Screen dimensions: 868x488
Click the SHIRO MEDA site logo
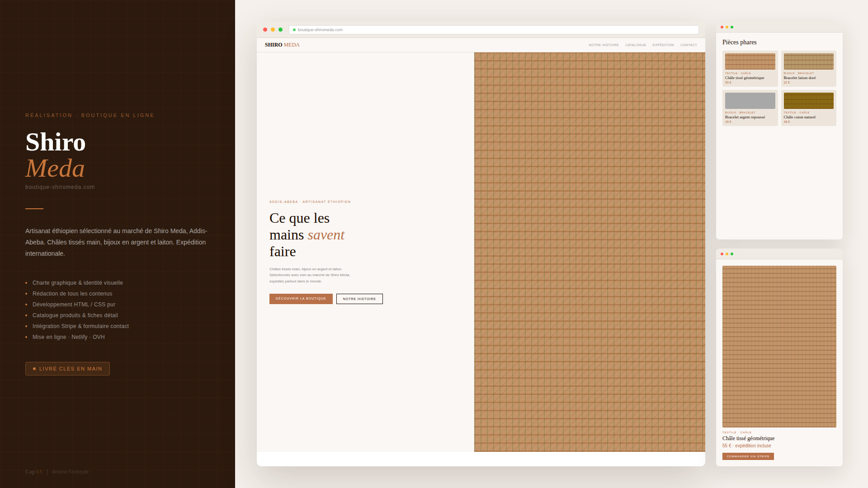tap(282, 45)
